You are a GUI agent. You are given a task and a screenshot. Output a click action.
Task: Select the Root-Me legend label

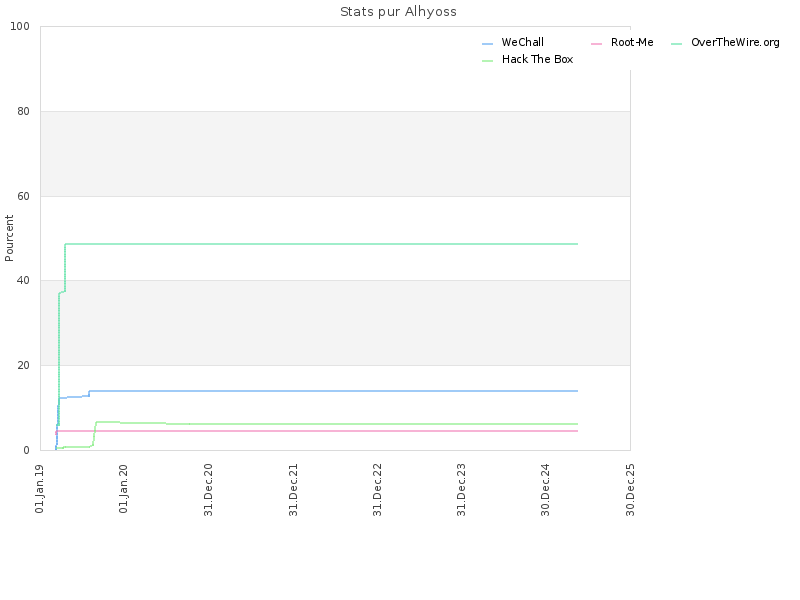632,42
